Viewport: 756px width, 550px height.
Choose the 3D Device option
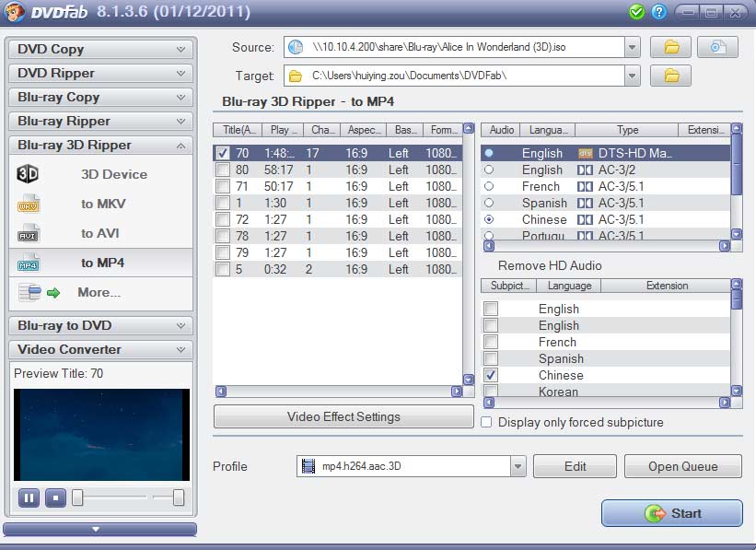click(114, 174)
